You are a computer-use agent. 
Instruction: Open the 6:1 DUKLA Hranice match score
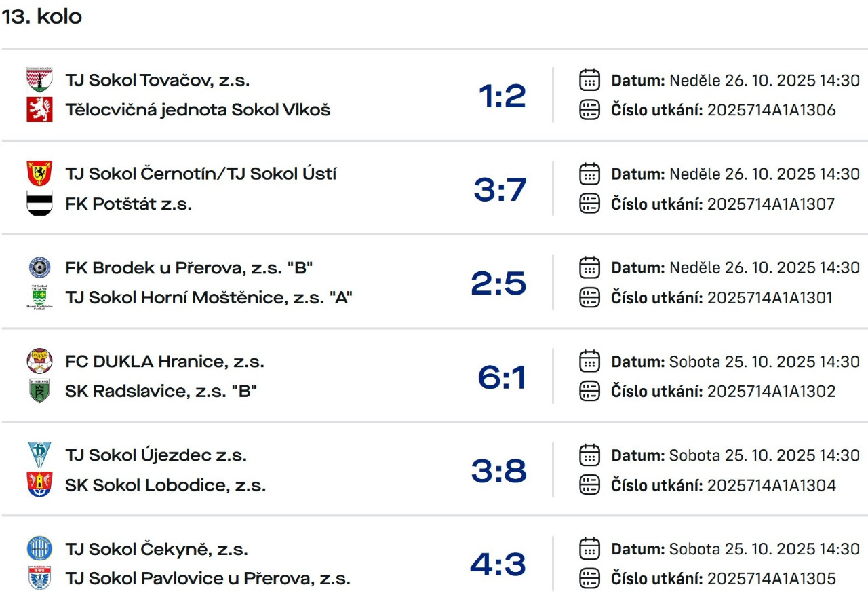pos(502,377)
